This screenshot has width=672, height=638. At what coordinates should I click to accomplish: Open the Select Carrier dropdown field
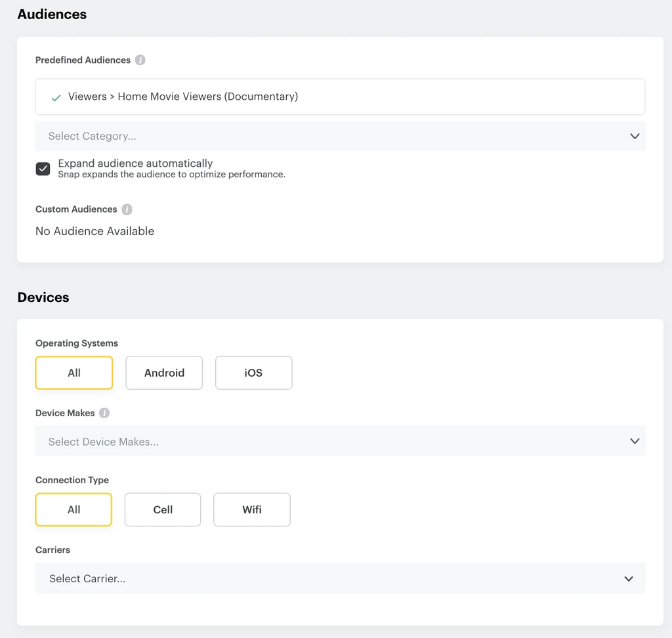pyautogui.click(x=328, y=578)
